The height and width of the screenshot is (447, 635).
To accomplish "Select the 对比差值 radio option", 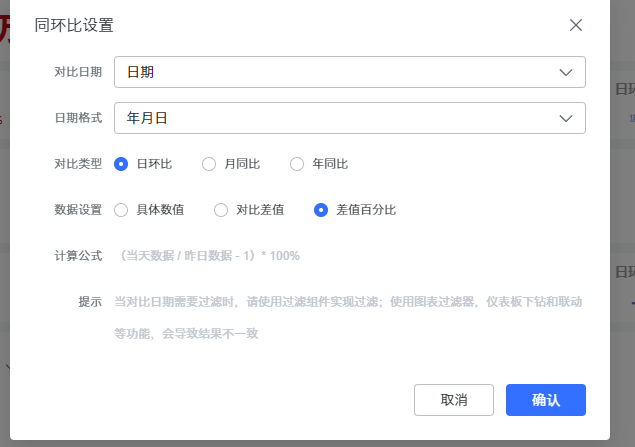I will tap(221, 210).
